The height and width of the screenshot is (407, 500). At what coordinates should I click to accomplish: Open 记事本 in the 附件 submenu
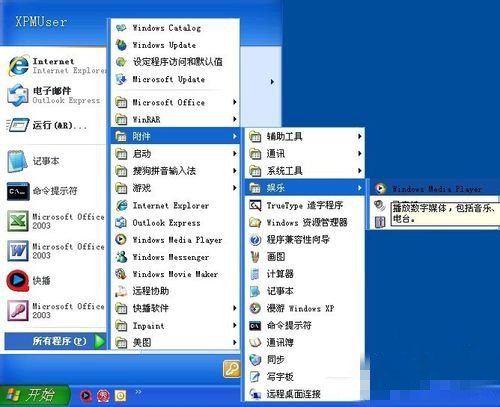pyautogui.click(x=305, y=291)
